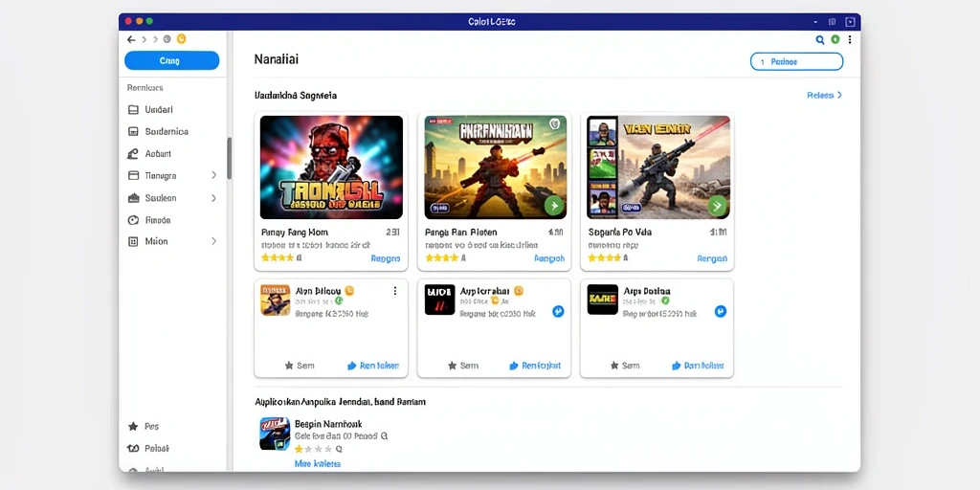Toggle the Sem star on third app card
The height and width of the screenshot is (490, 980).
[614, 366]
